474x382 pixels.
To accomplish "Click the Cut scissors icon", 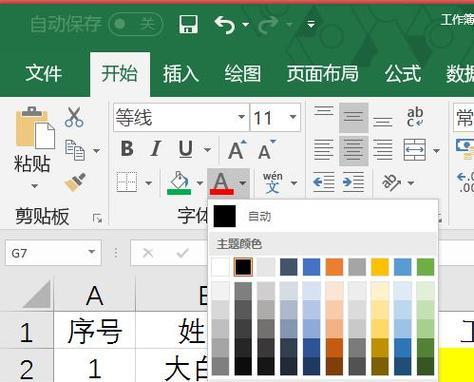I will pyautogui.click(x=74, y=117).
